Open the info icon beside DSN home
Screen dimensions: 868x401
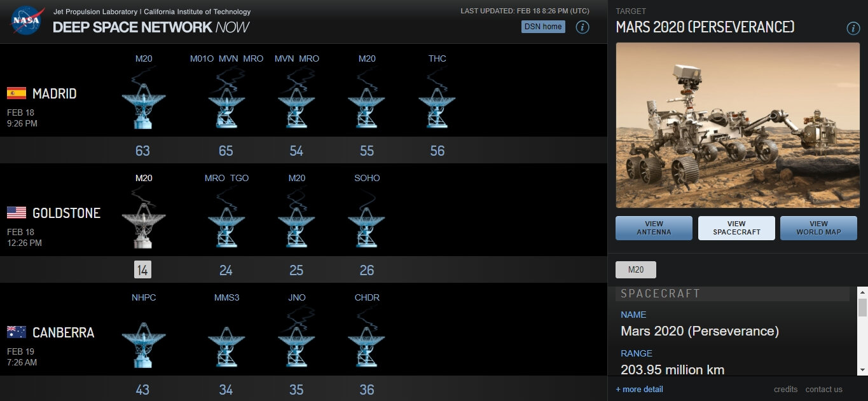[582, 27]
